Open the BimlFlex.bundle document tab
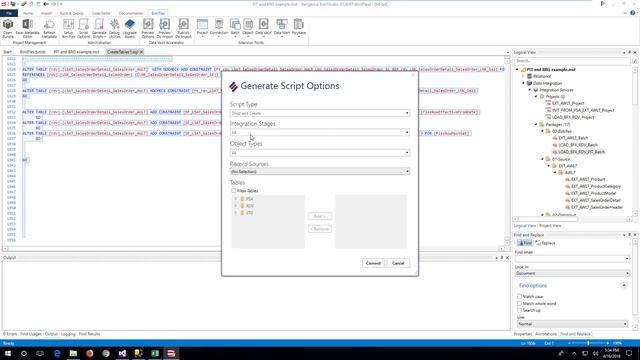The height and width of the screenshot is (360, 640). 33,52
